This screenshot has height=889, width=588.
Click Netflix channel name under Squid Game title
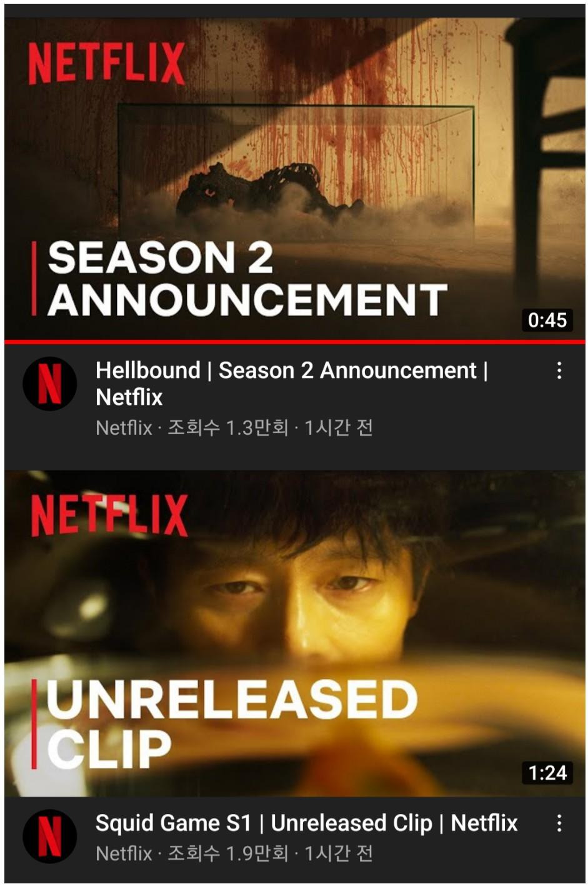click(124, 853)
